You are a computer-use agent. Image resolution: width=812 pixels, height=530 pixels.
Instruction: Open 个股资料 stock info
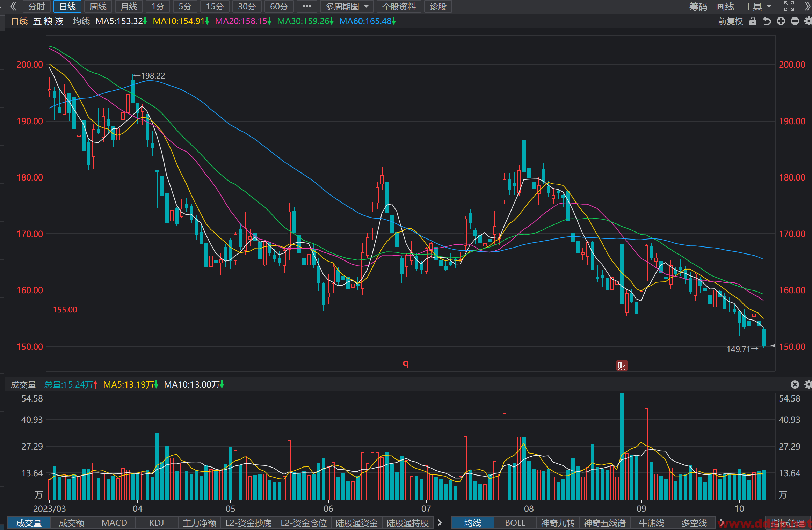(399, 7)
